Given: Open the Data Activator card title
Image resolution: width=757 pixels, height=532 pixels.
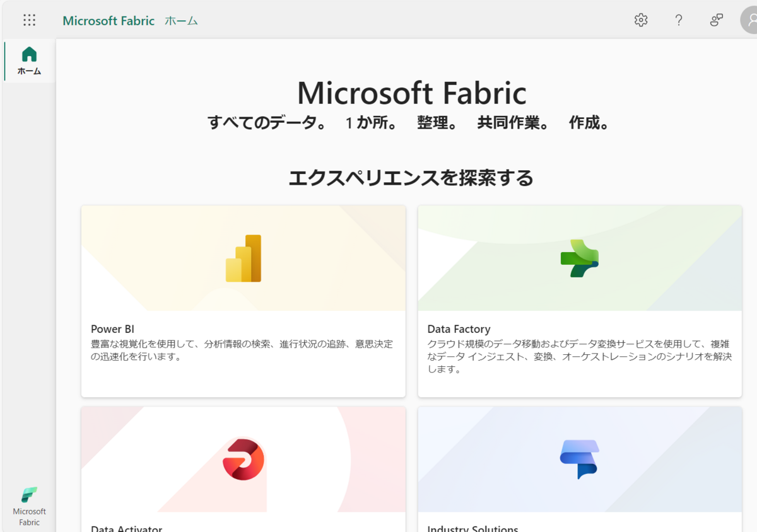Looking at the screenshot, I should tap(126, 529).
